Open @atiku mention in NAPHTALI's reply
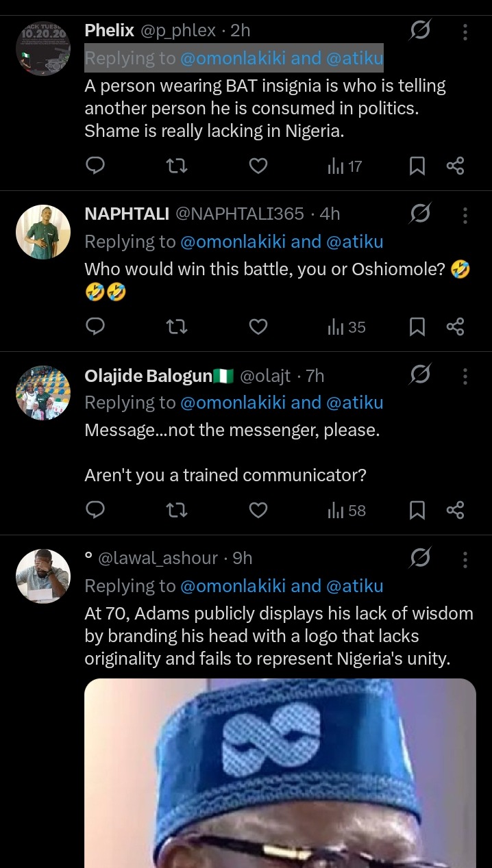Image resolution: width=492 pixels, height=868 pixels. click(x=354, y=242)
